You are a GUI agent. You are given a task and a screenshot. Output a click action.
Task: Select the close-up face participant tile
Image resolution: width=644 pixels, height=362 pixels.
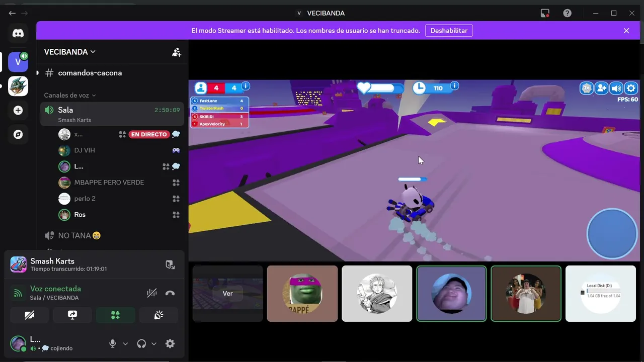click(451, 294)
